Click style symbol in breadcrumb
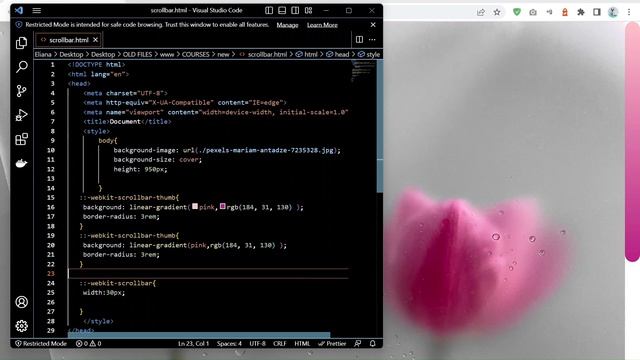The image size is (640, 360). pos(369,54)
